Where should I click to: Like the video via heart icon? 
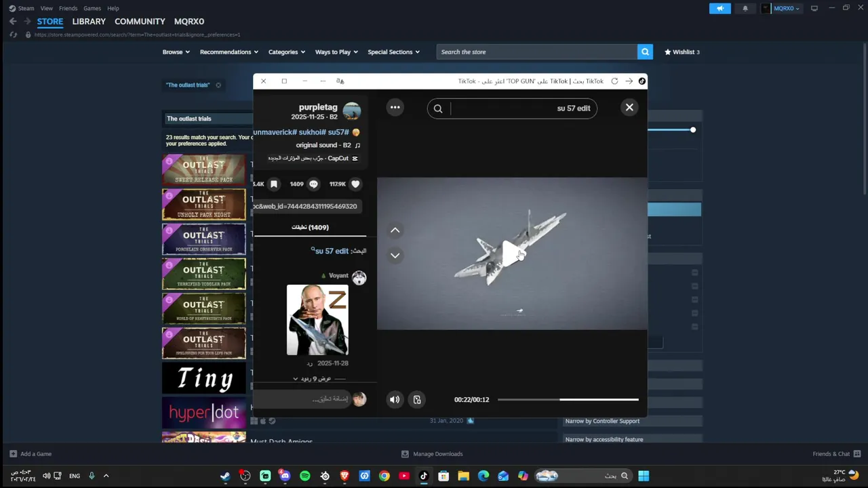tap(355, 184)
